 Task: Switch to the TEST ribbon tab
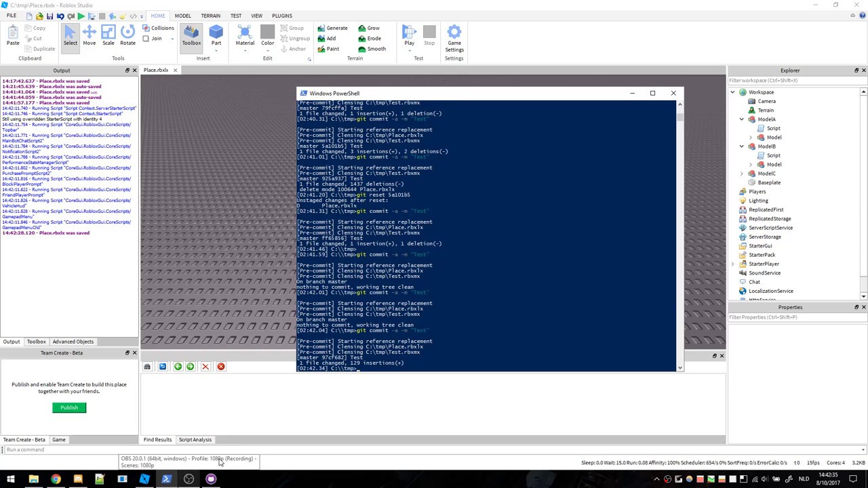pos(235,16)
